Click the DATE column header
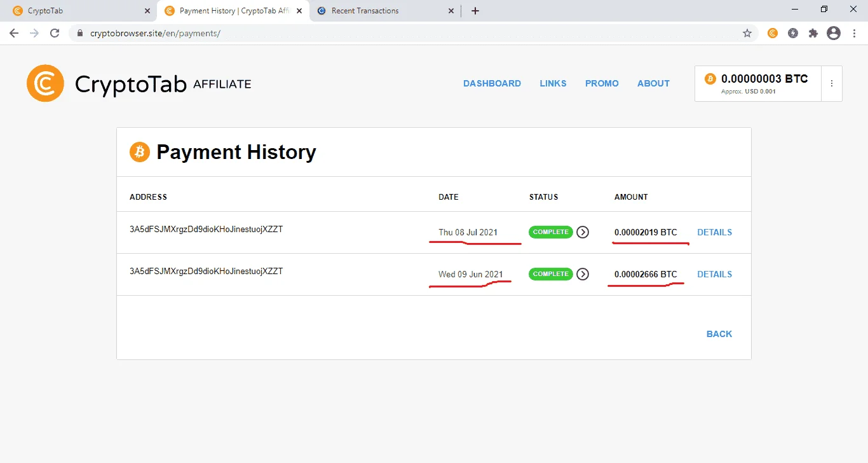 pos(449,197)
